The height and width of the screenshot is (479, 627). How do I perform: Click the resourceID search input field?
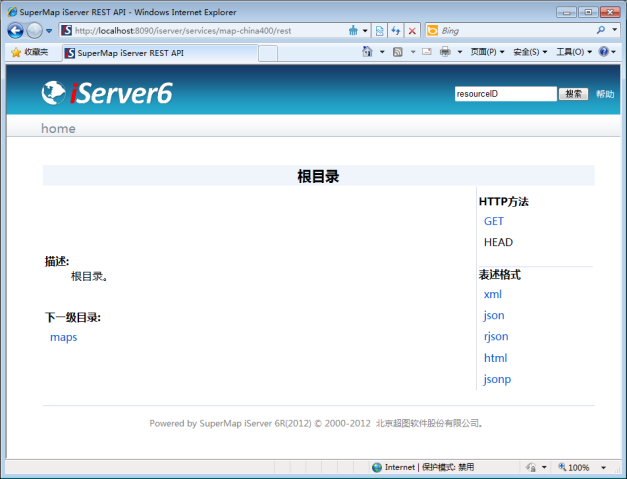(505, 94)
